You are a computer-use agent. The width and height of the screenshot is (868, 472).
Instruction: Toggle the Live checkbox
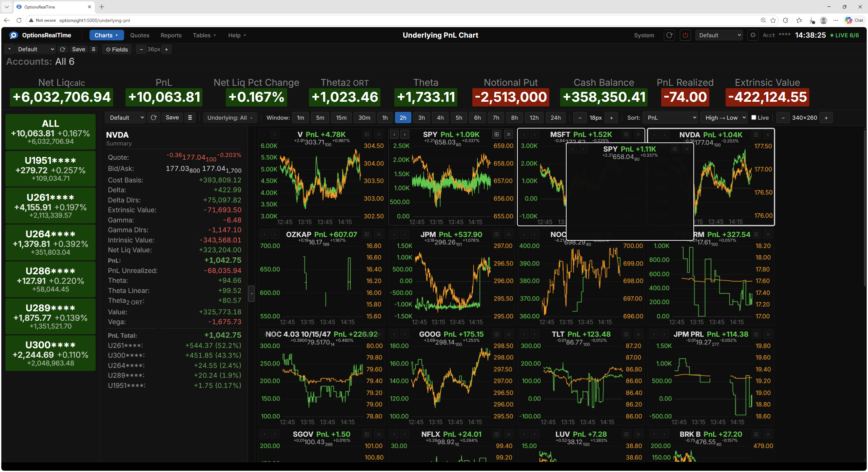[754, 117]
